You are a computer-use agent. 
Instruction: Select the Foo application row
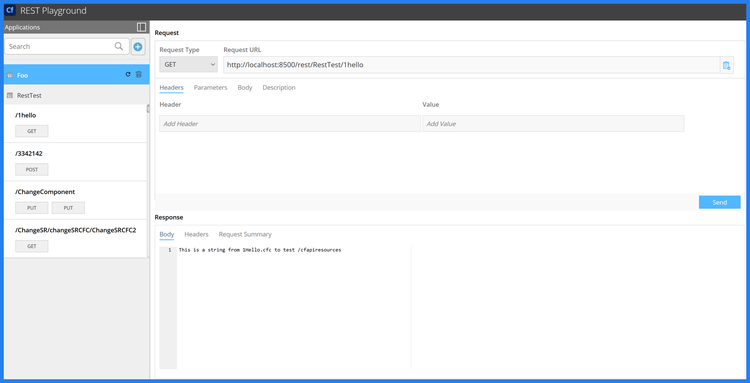click(x=77, y=75)
